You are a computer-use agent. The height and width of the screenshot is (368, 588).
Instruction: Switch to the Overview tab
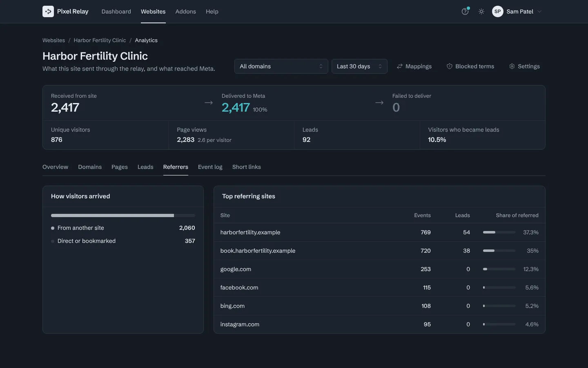coord(56,167)
